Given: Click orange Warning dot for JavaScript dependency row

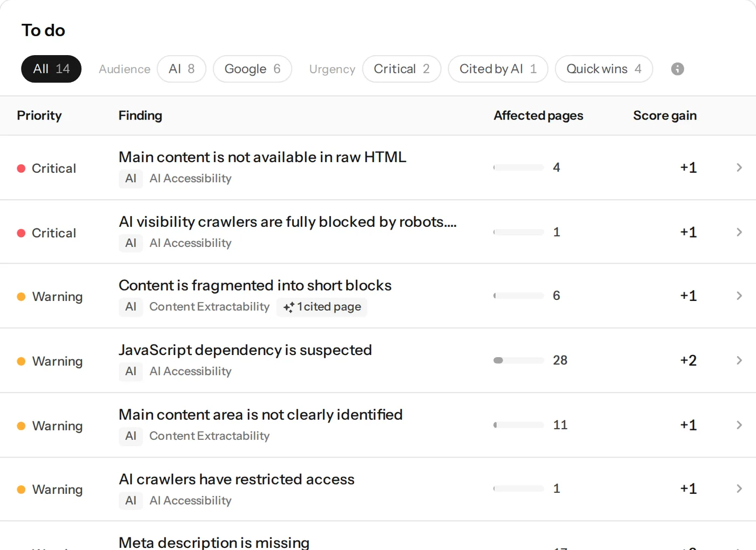Looking at the screenshot, I should 21,361.
